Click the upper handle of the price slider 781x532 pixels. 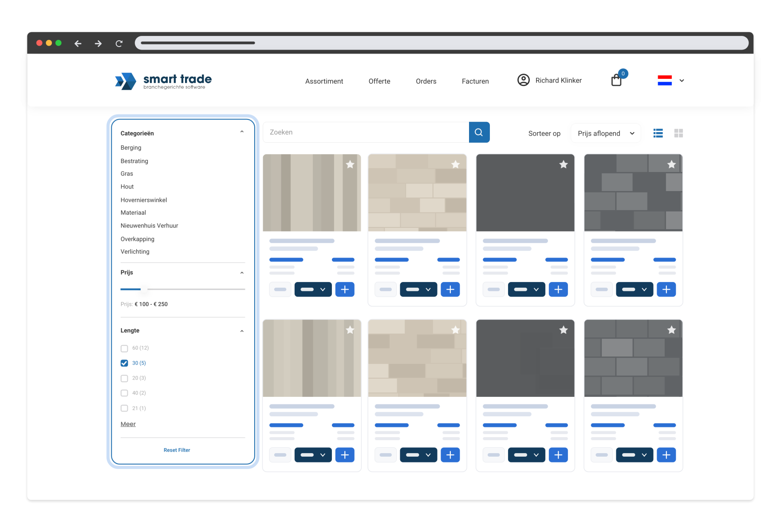(x=144, y=289)
